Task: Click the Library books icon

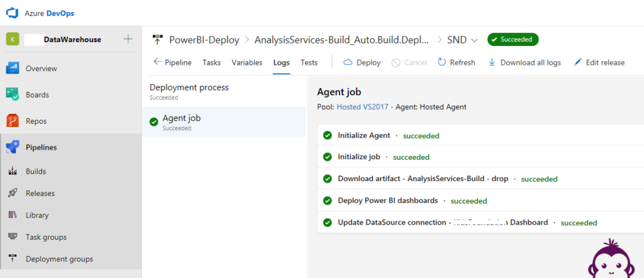Action: (x=13, y=214)
